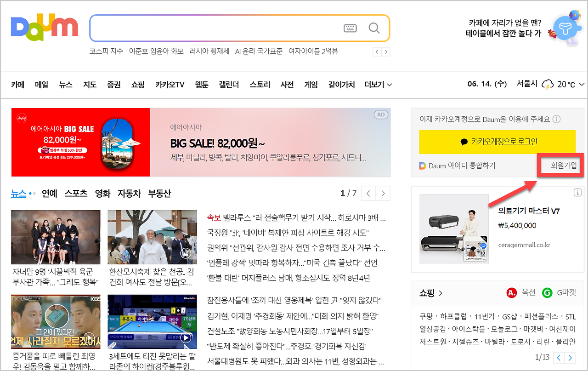
Task: Open the 뉴스 menu in top navigation
Action: [x=66, y=85]
